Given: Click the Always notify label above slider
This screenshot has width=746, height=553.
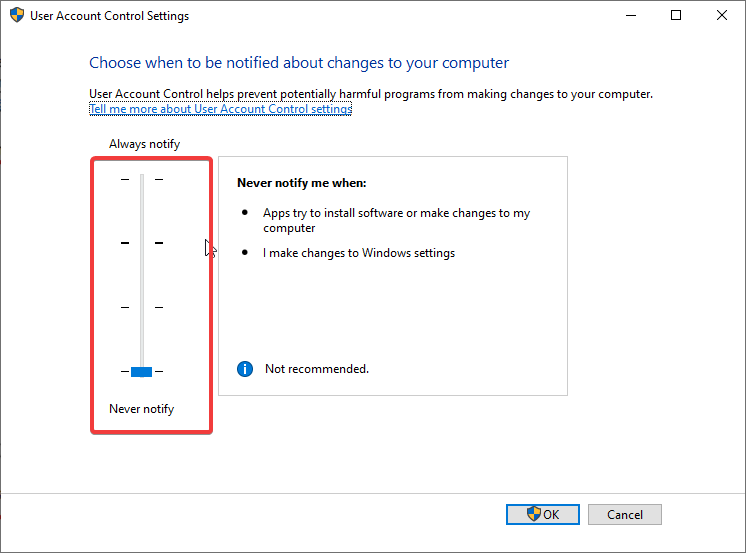Looking at the screenshot, I should pos(145,144).
